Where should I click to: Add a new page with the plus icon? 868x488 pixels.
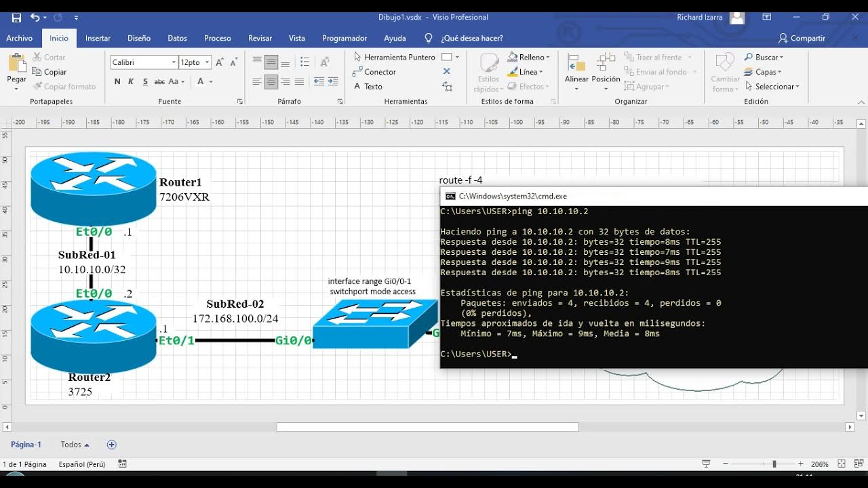coord(112,445)
